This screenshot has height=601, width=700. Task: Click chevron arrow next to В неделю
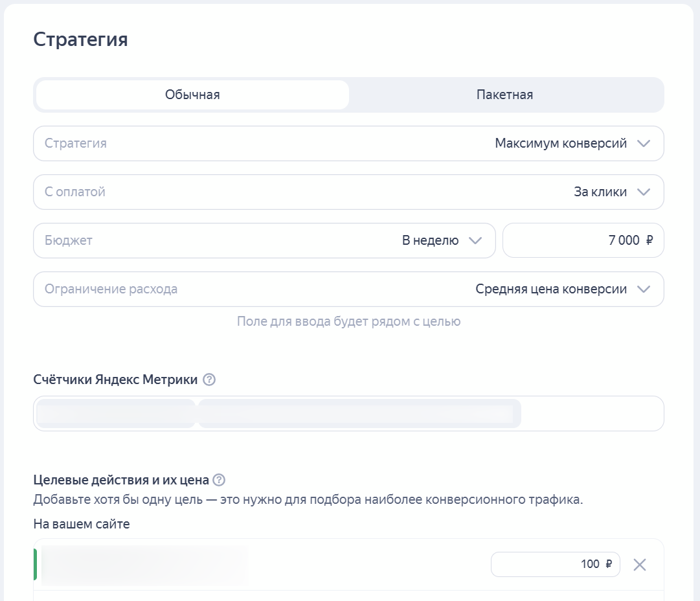pos(475,241)
